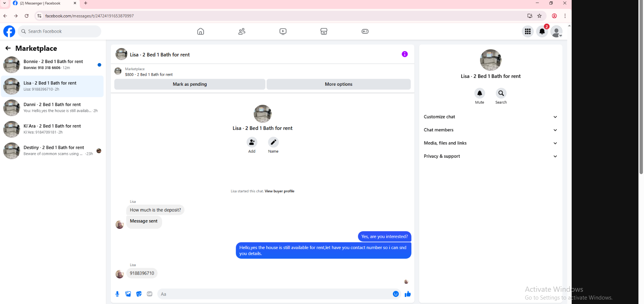Choose a sticker from the sticker icon
This screenshot has height=304, width=644.
tap(139, 294)
